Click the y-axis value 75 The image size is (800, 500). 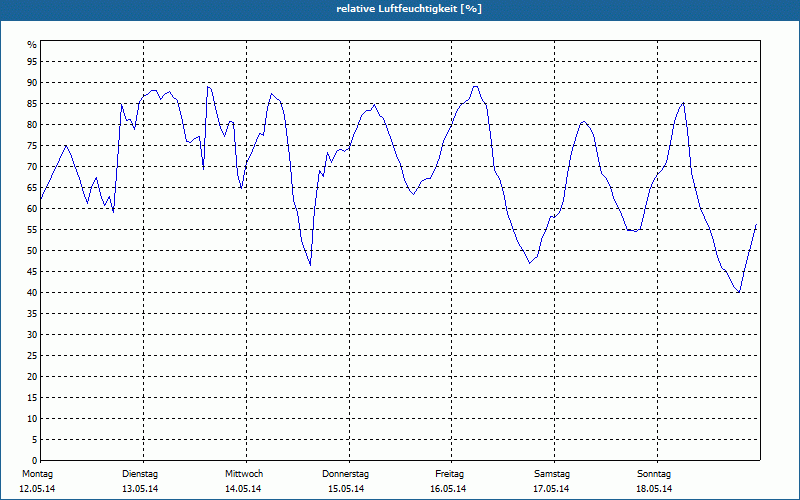pos(32,145)
